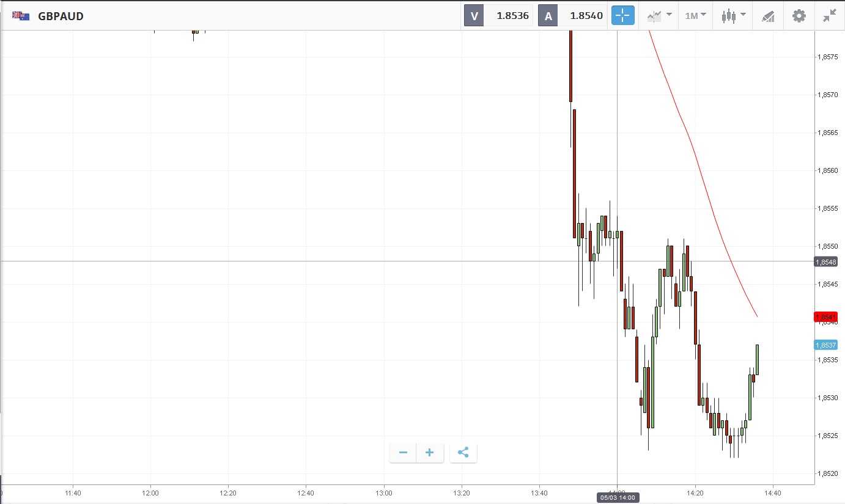Screen dimensions: 845x504
Task: Toggle the crosshair cursor button
Action: pos(623,16)
